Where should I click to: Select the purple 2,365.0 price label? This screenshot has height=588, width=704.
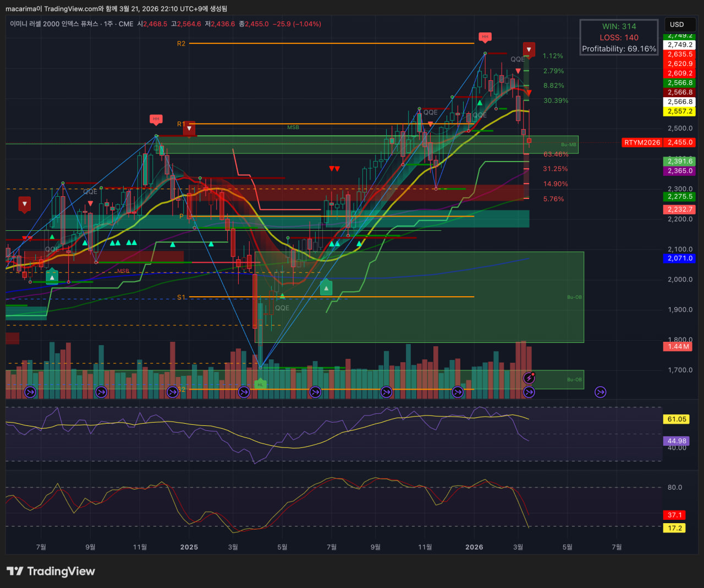point(680,171)
